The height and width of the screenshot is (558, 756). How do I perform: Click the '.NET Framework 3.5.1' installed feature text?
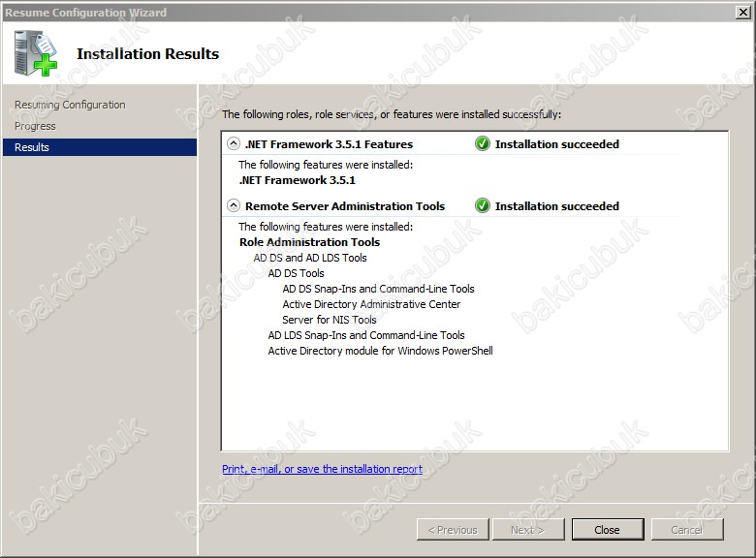pyautogui.click(x=297, y=180)
